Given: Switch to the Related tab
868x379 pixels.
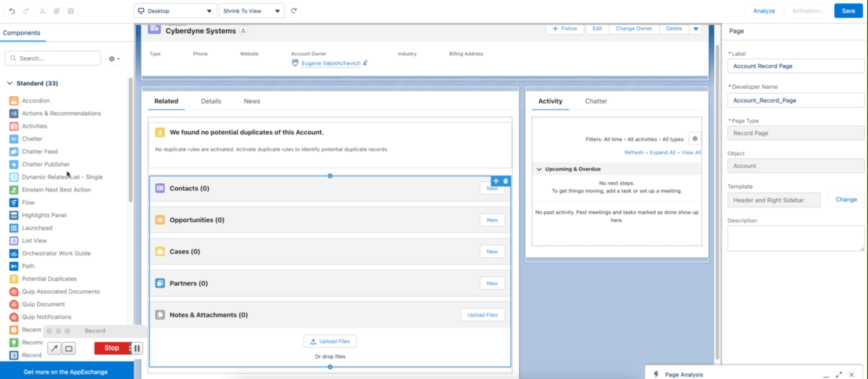Looking at the screenshot, I should pos(166,101).
